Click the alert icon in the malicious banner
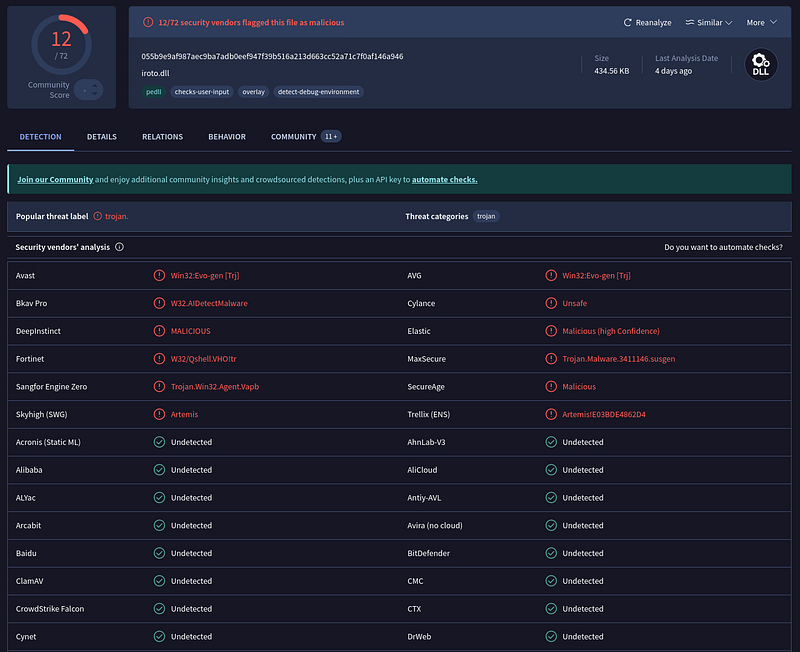 coord(148,22)
